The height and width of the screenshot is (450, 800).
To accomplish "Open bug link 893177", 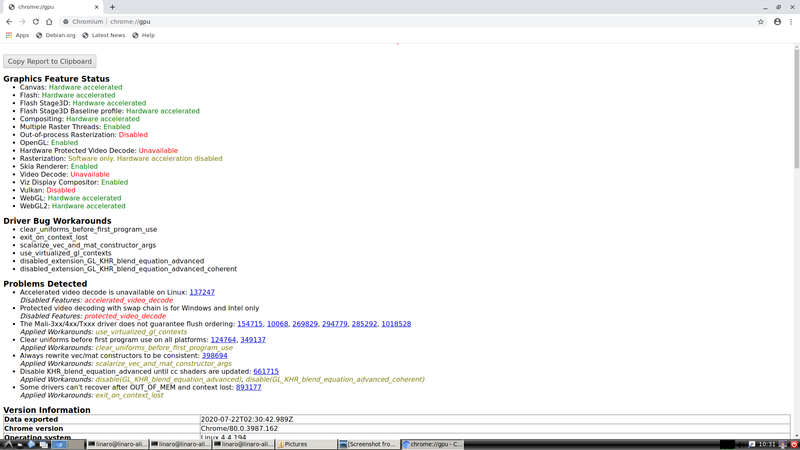I will (x=248, y=387).
